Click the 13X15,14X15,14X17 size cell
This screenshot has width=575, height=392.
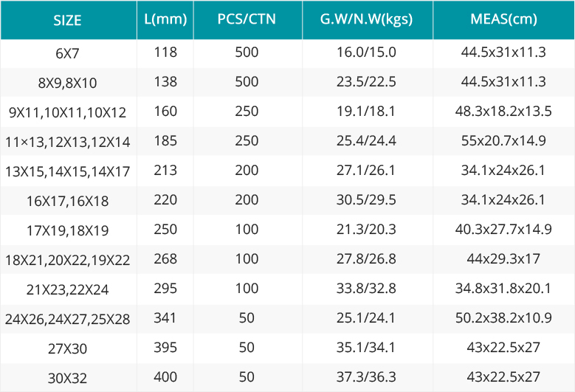click(x=67, y=171)
